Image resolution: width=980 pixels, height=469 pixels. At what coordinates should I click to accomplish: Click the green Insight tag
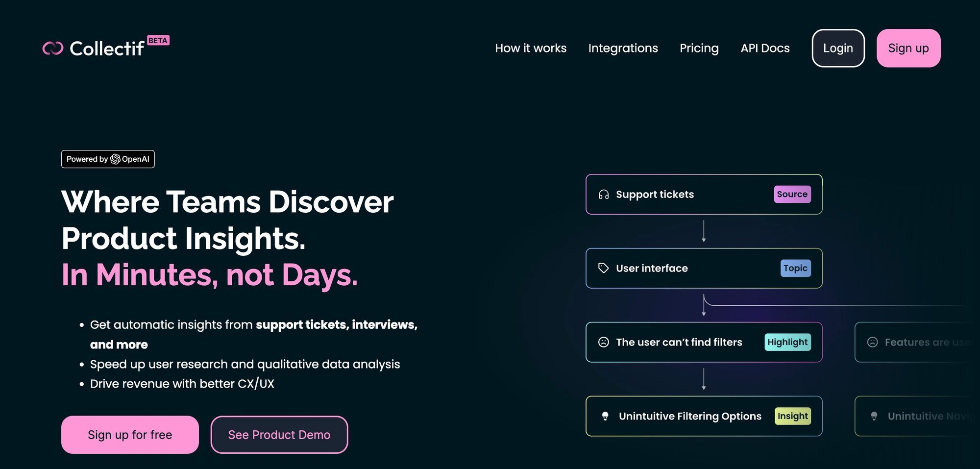(x=792, y=416)
